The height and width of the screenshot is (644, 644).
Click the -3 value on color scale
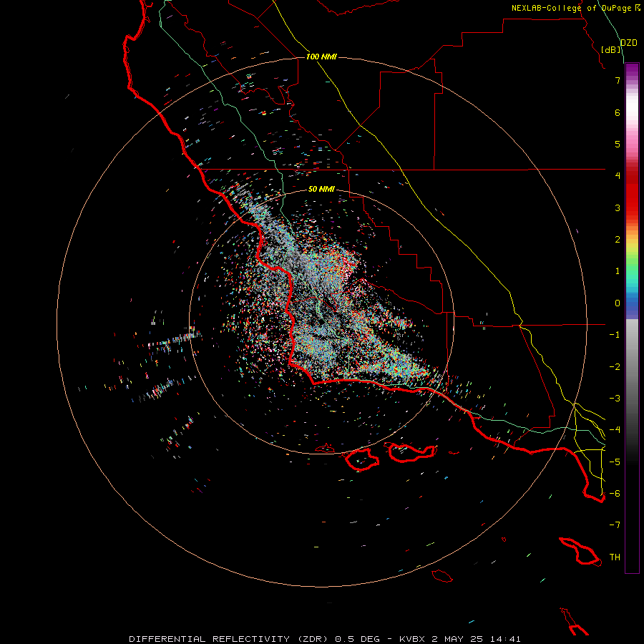click(615, 399)
